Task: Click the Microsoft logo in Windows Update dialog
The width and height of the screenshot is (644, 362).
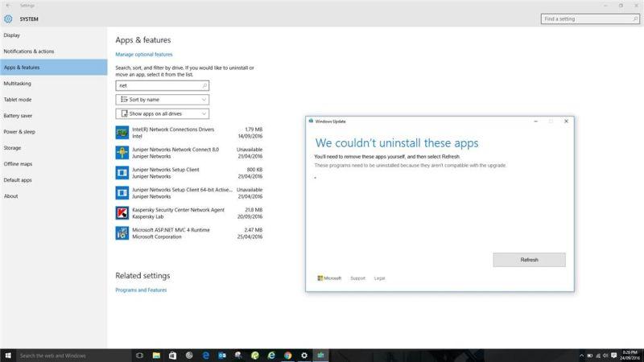Action: click(x=329, y=278)
